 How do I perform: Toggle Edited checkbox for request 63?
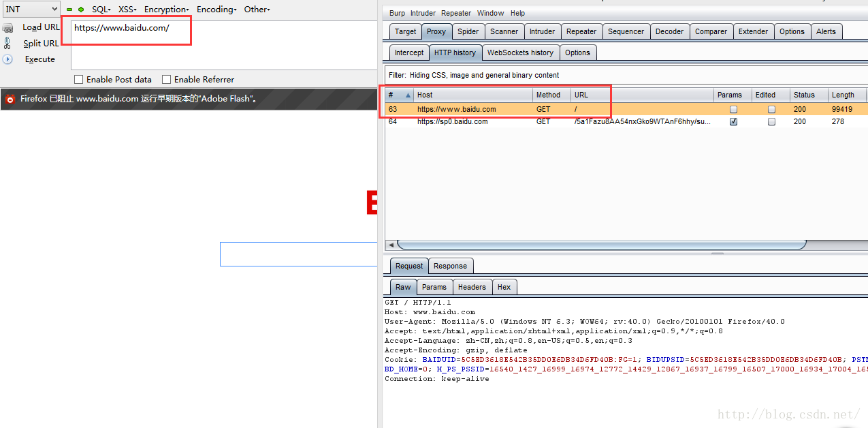[x=771, y=109]
